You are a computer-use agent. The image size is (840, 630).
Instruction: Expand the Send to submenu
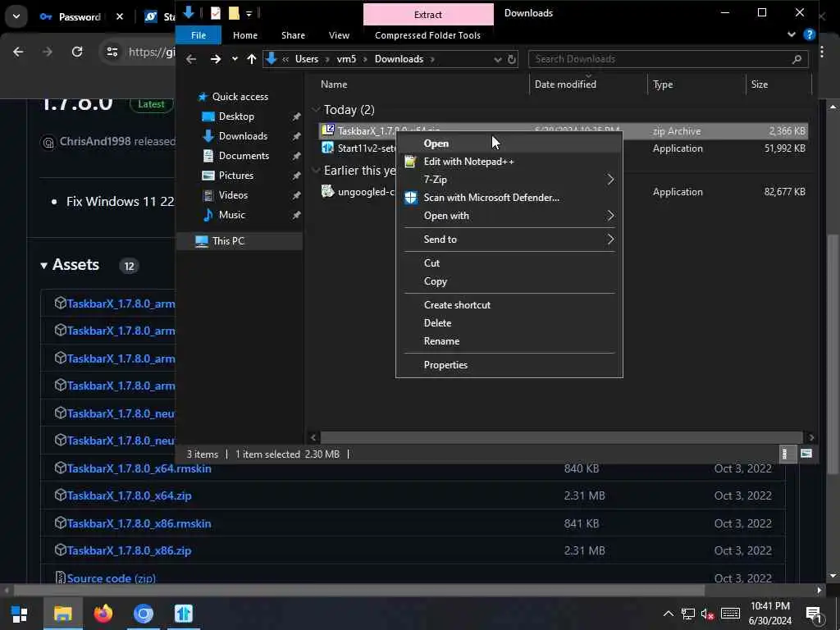point(509,240)
